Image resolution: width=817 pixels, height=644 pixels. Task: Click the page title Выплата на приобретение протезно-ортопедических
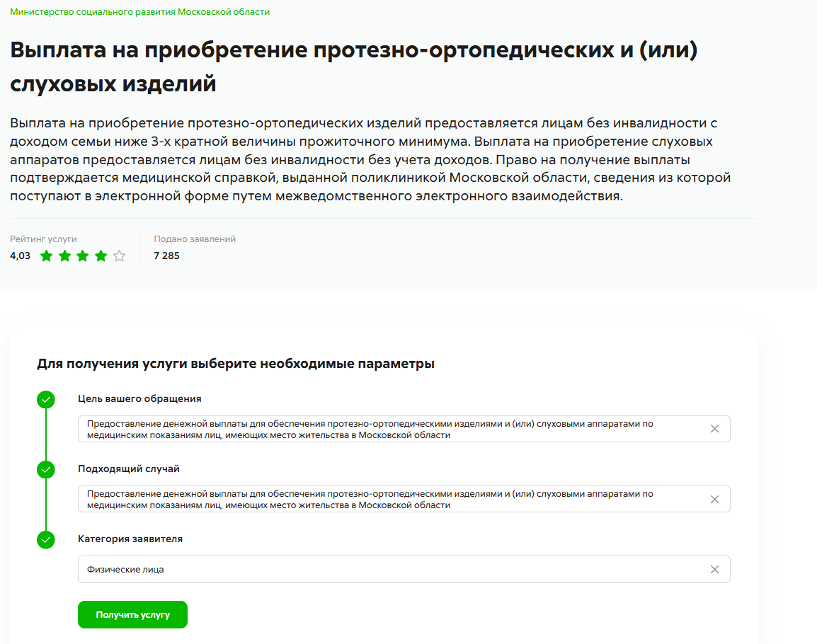click(353, 67)
